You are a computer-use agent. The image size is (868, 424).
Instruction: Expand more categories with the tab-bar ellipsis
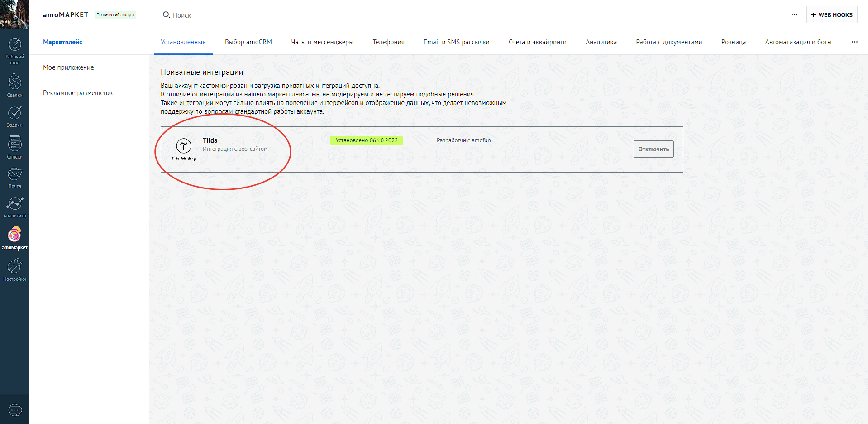click(854, 42)
